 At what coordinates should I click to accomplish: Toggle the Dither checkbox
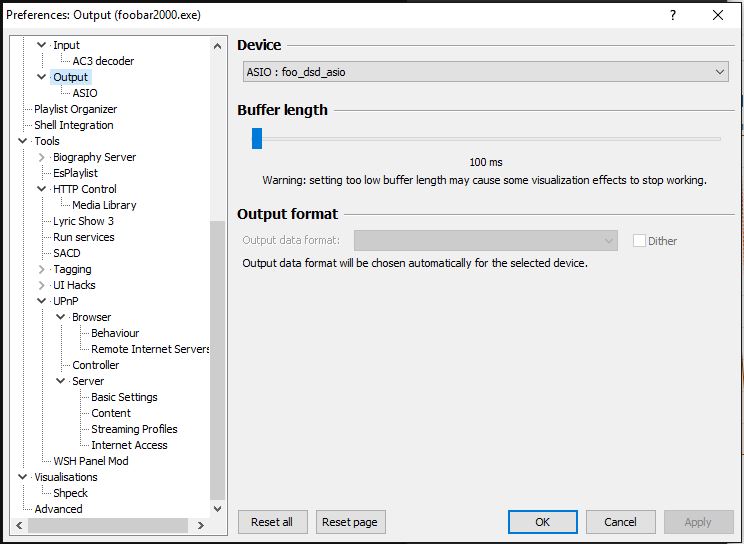point(639,241)
